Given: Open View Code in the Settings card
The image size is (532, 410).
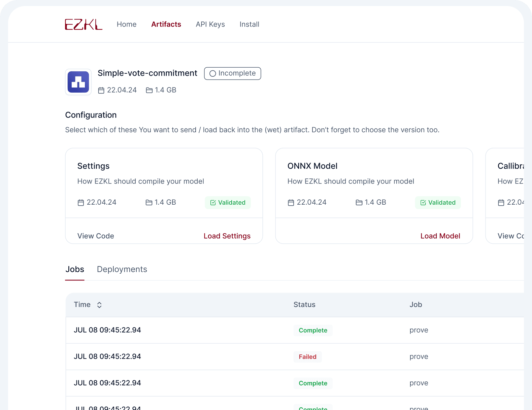Looking at the screenshot, I should [x=96, y=236].
